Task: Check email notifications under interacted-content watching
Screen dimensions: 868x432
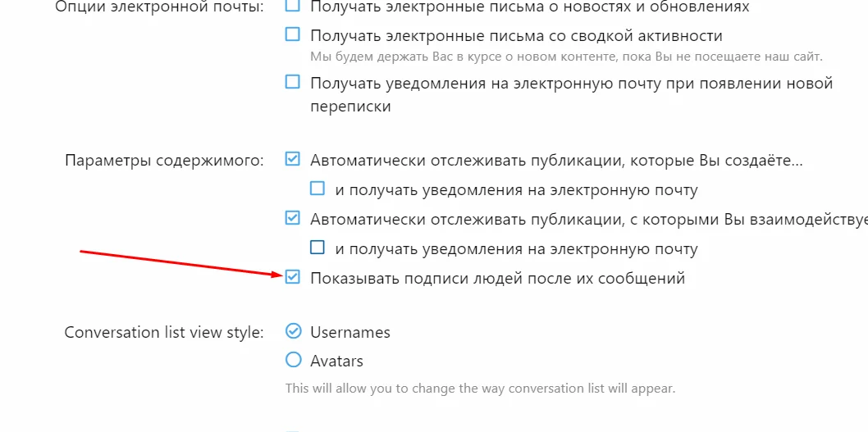Action: (x=318, y=248)
